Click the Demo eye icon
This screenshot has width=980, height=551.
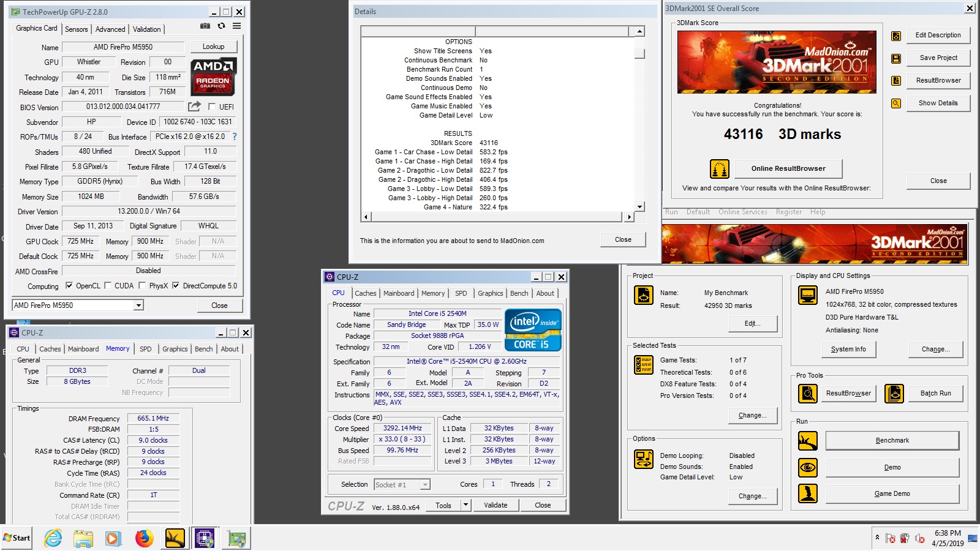click(x=808, y=467)
